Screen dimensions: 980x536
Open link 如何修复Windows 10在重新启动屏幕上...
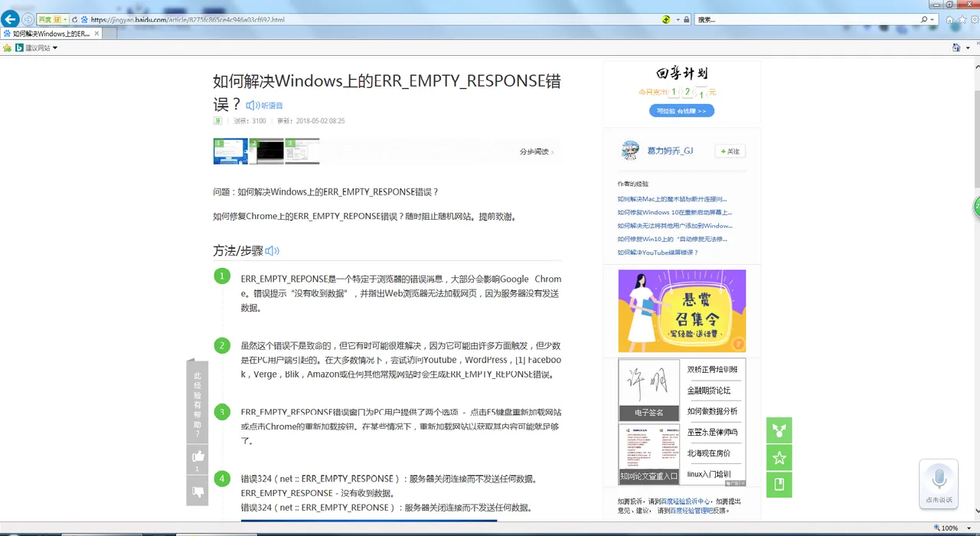[675, 212]
